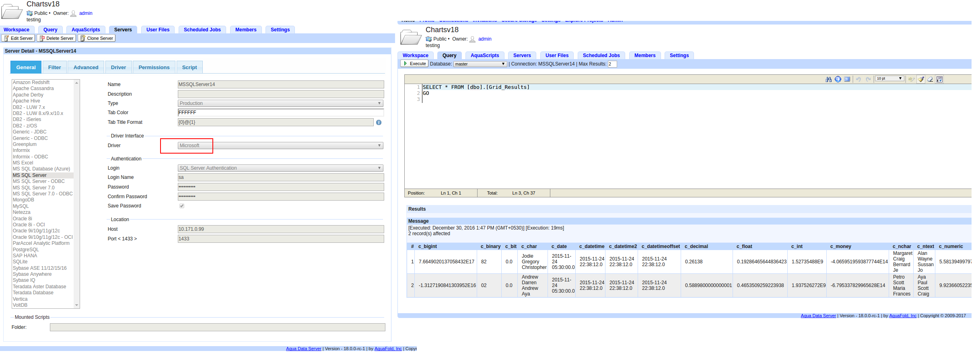Open the admin owner link on Query page
Viewport: 980px width, 357px height.
(x=485, y=39)
